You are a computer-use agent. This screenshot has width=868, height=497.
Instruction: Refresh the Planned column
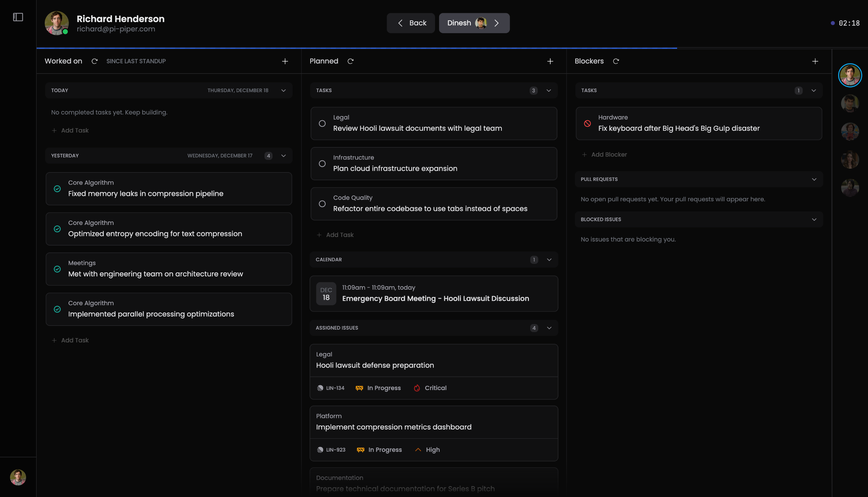pos(351,61)
